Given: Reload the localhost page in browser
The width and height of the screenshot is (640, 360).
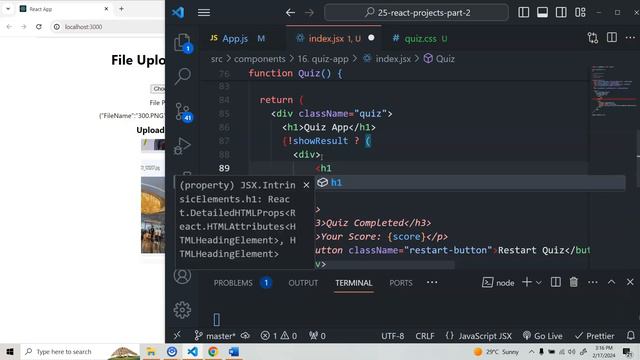Looking at the screenshot, I should (39, 27).
